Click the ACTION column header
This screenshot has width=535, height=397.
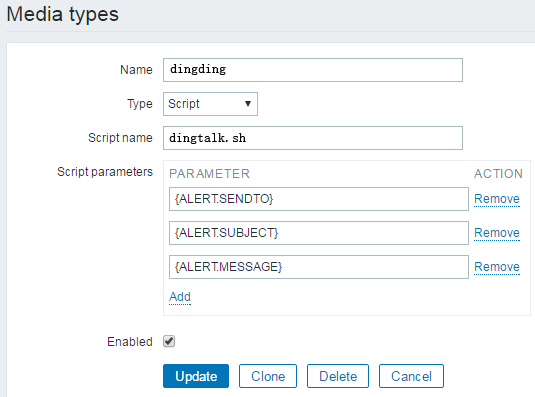click(x=498, y=174)
